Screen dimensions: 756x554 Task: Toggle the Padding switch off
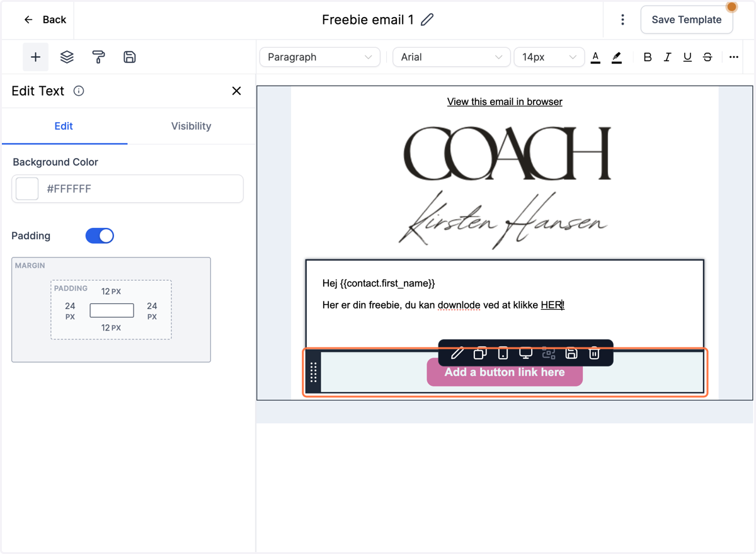100,235
